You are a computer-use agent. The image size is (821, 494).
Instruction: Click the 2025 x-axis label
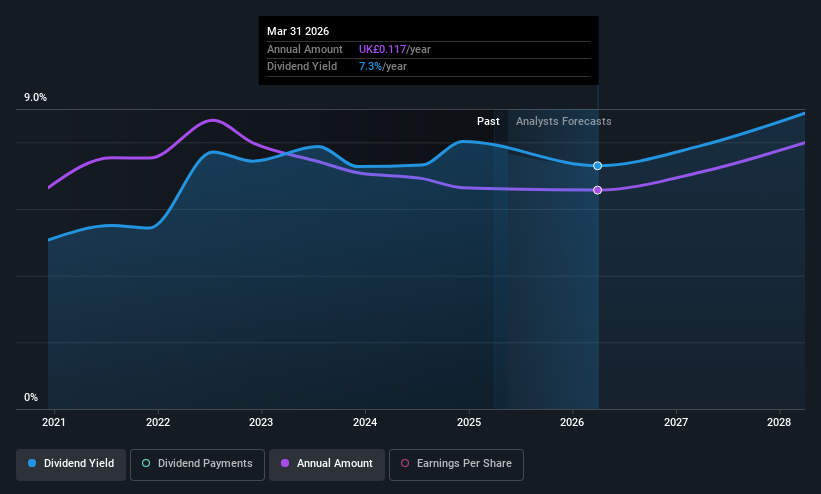tap(469, 422)
